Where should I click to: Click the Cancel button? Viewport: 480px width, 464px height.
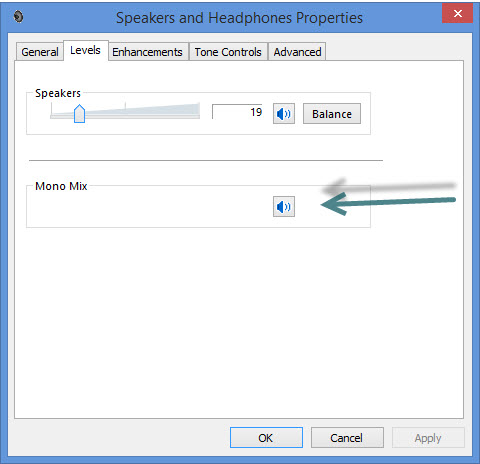click(347, 438)
